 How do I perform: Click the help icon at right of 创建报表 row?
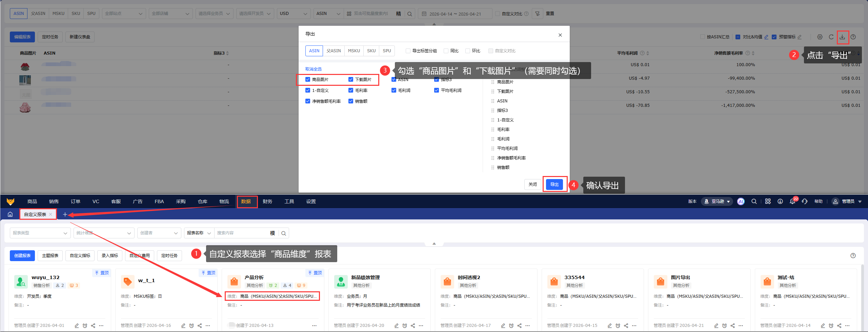click(853, 256)
